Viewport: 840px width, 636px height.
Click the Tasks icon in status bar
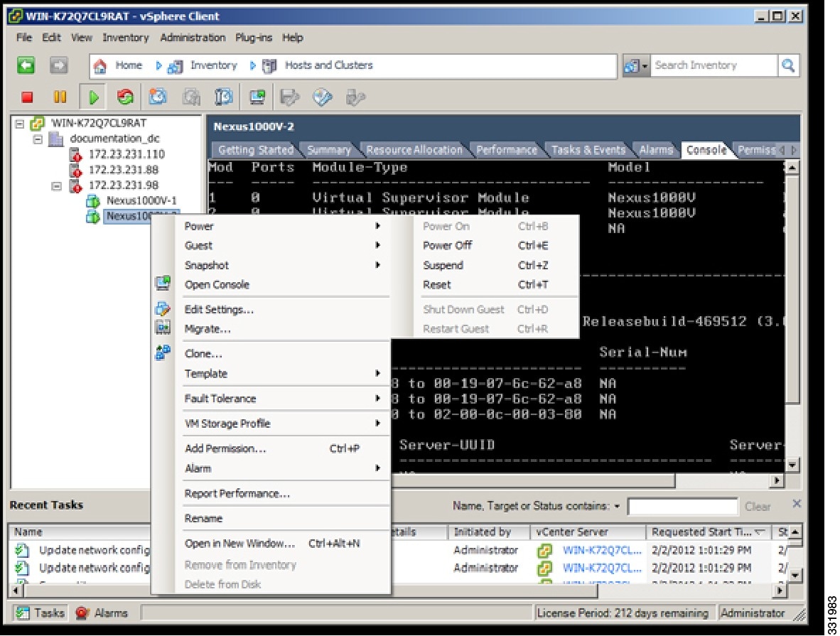pyautogui.click(x=23, y=613)
